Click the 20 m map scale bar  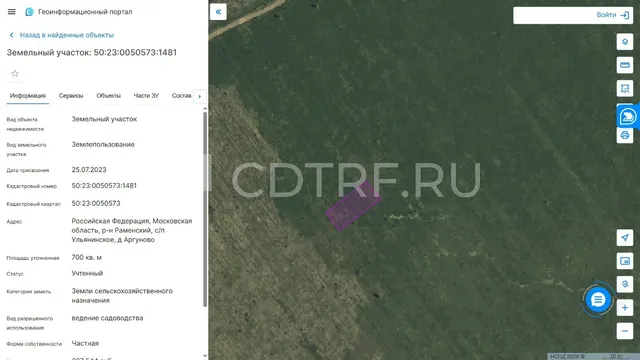coord(616,356)
